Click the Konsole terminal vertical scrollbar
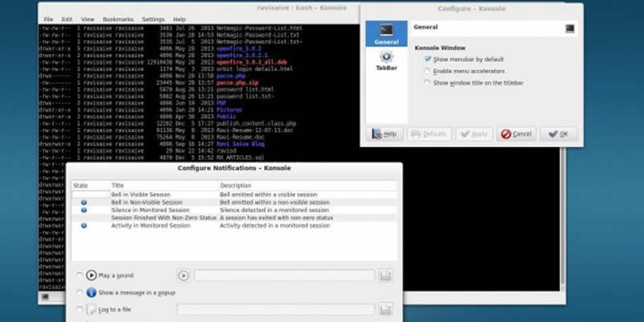 pos(562,219)
